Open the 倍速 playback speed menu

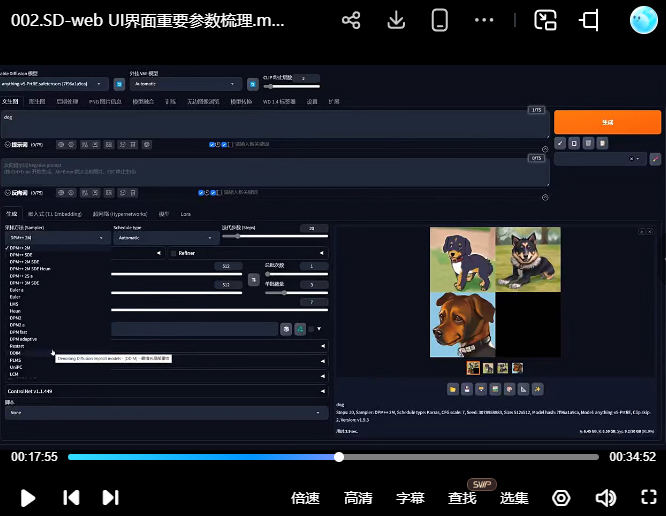305,497
